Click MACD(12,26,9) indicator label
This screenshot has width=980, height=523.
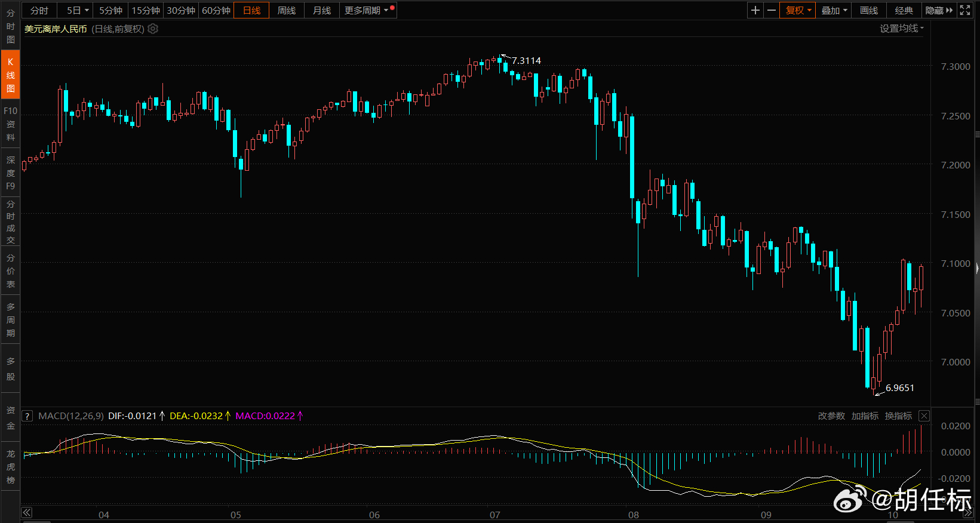[70, 416]
